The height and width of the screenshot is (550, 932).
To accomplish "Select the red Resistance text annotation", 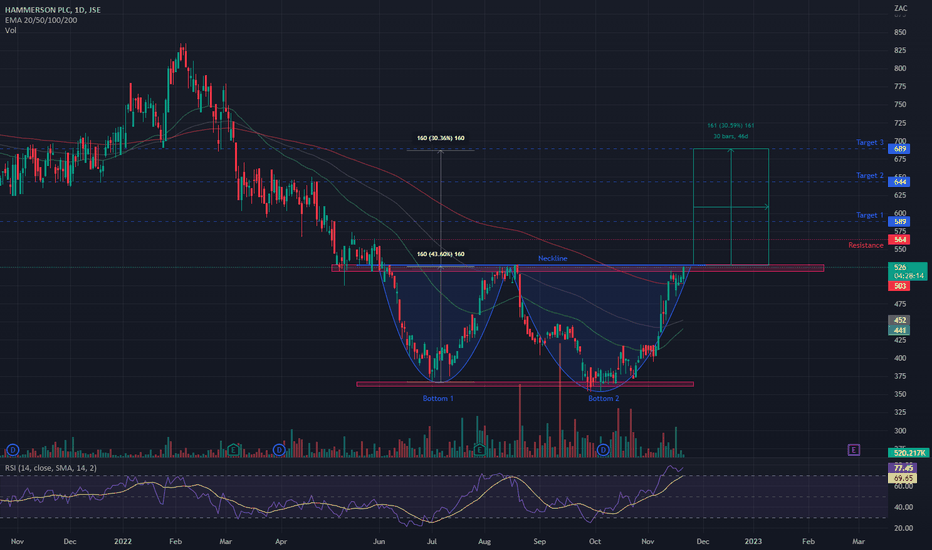I will 865,246.
